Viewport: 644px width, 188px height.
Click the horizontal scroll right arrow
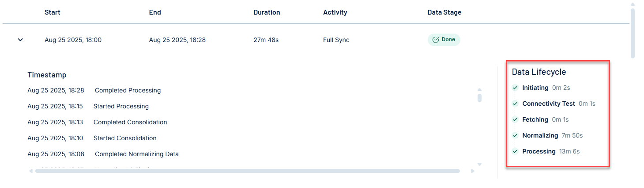click(473, 171)
